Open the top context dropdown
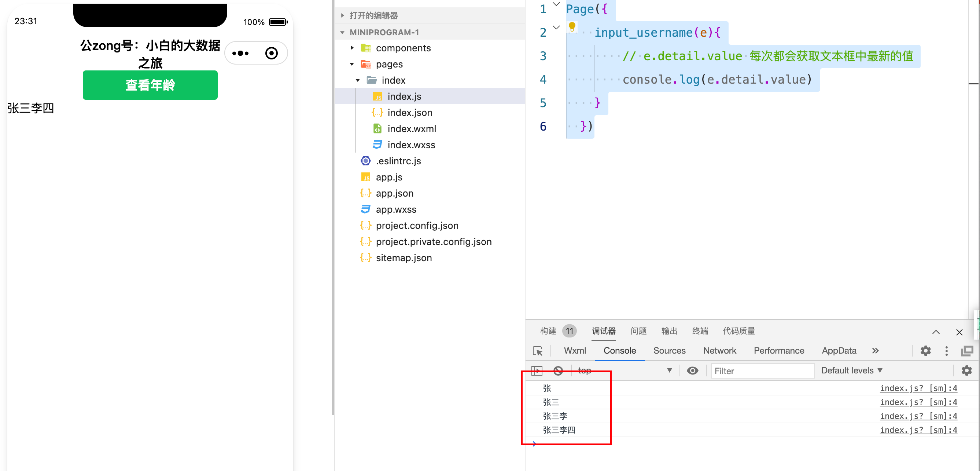The height and width of the screenshot is (471, 980). [x=625, y=370]
